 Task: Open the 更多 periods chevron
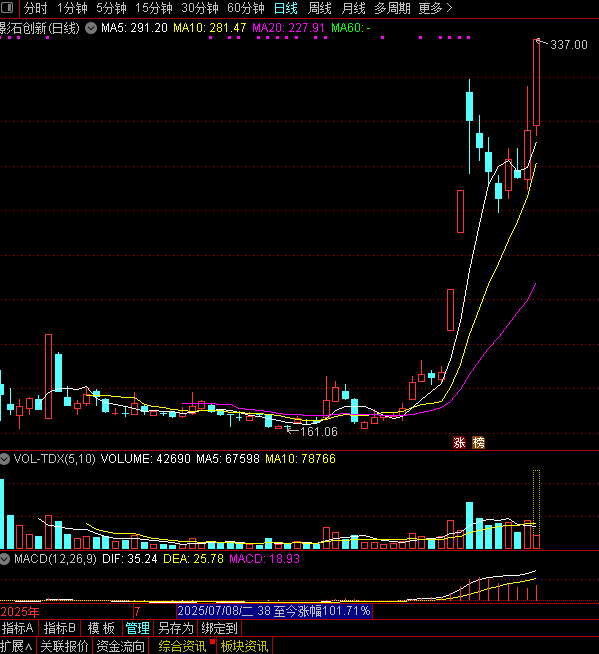click(x=449, y=8)
